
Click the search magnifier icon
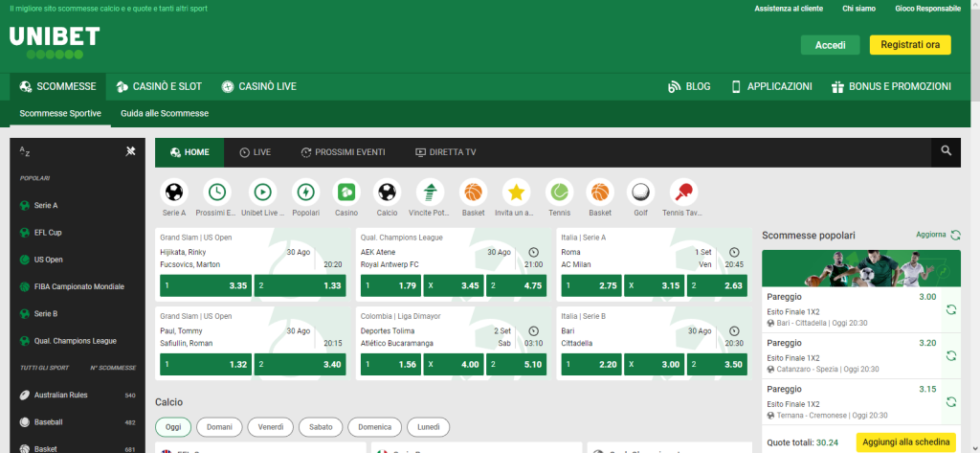click(946, 151)
